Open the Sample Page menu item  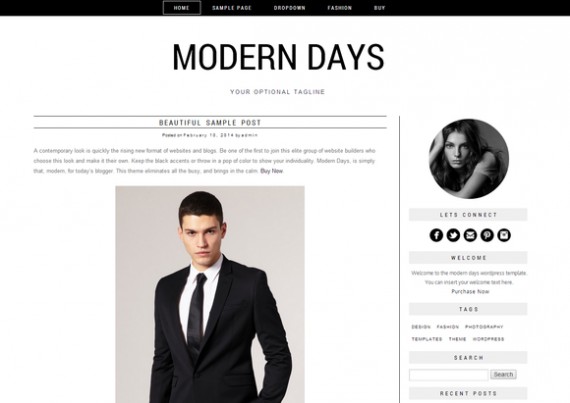(x=232, y=8)
